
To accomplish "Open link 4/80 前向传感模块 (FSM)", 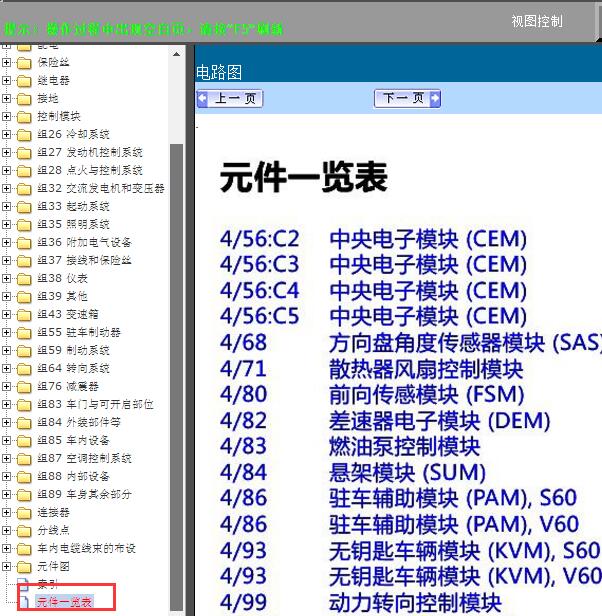I will (372, 394).
